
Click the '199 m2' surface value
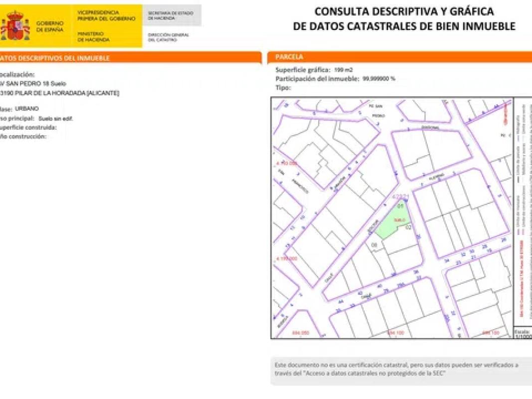[344, 70]
